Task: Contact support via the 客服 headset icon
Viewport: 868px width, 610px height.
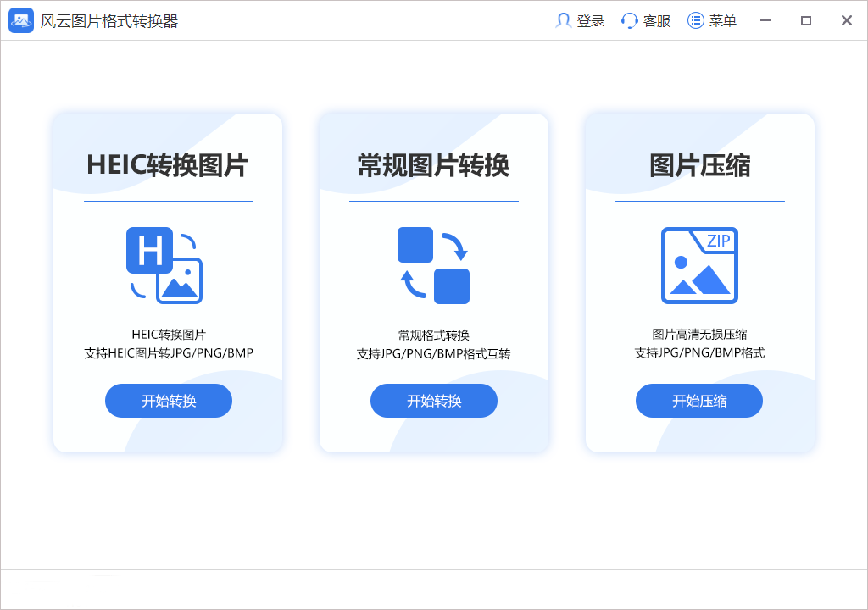Action: [x=630, y=20]
